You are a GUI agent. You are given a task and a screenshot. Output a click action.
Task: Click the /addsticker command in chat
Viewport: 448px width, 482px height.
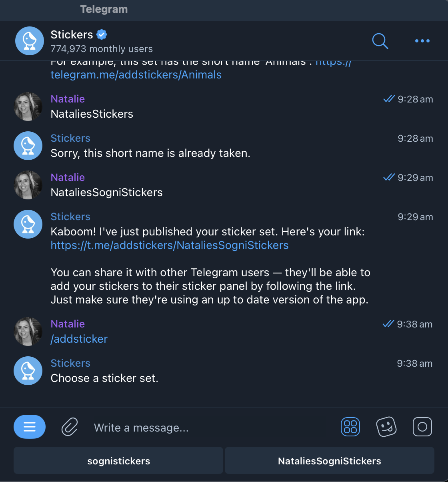tap(79, 339)
